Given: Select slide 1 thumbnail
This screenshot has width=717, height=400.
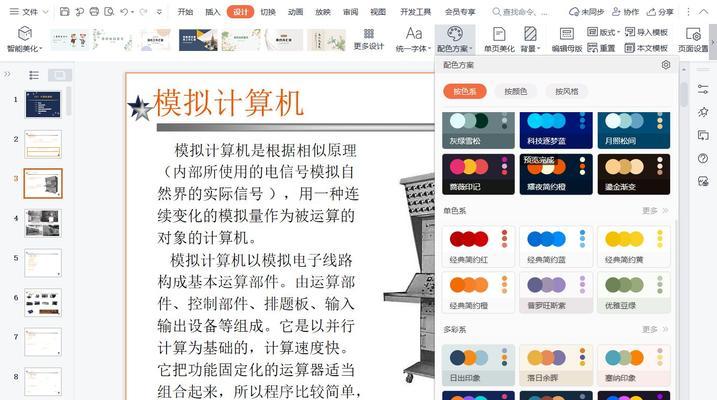Looking at the screenshot, I should point(43,104).
